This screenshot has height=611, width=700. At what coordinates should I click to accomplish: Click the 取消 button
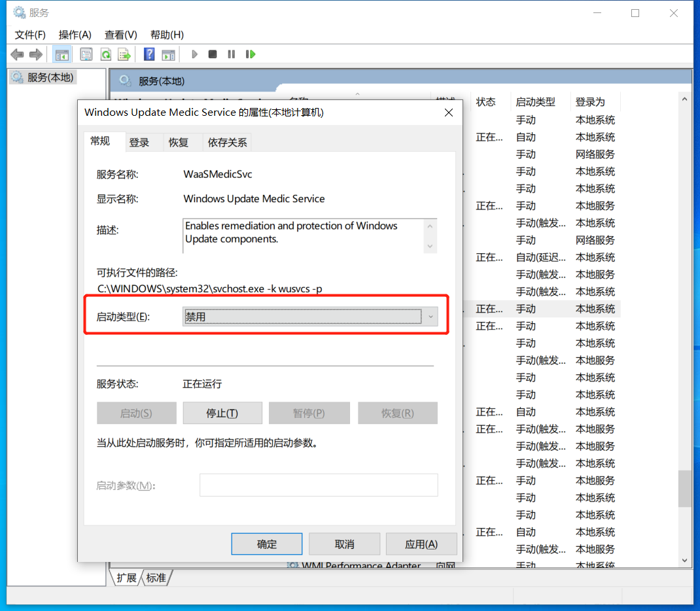pyautogui.click(x=344, y=544)
